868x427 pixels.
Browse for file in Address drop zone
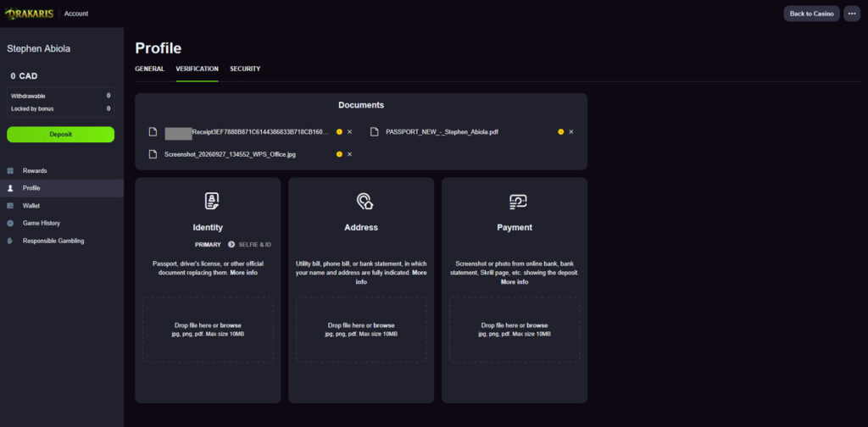coord(384,325)
